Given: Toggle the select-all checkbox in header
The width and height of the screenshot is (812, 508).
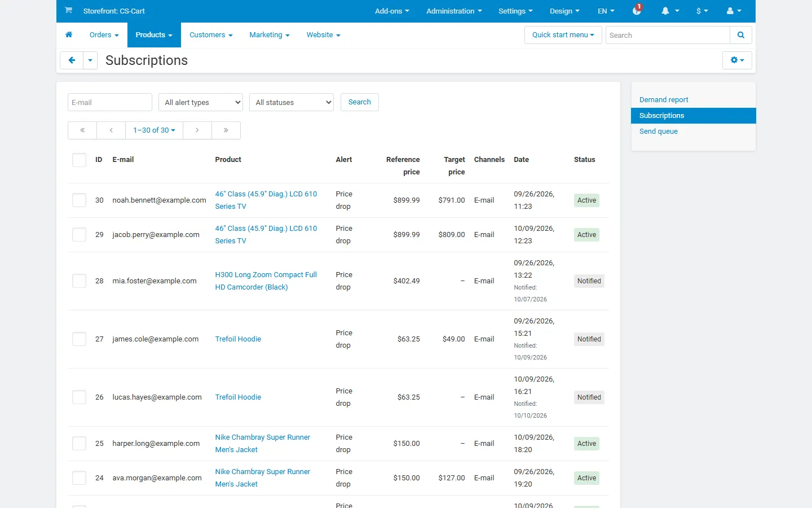Looking at the screenshot, I should [x=80, y=160].
